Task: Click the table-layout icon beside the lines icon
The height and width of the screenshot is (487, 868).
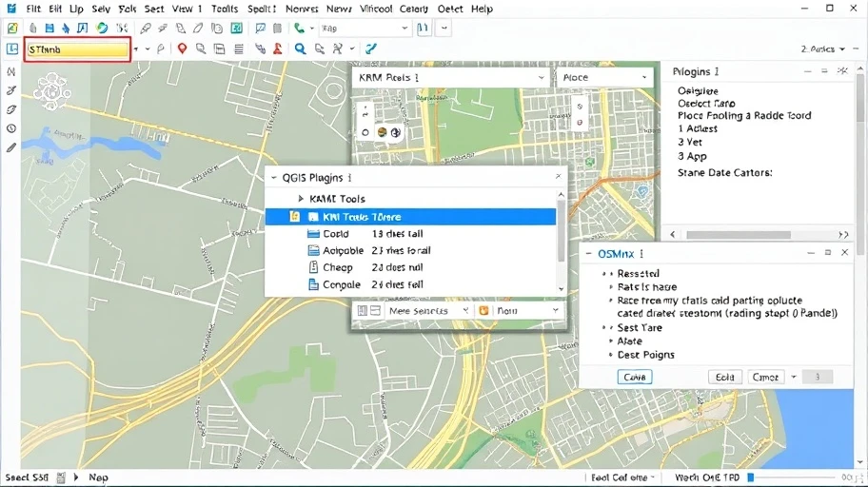Action: click(x=220, y=49)
